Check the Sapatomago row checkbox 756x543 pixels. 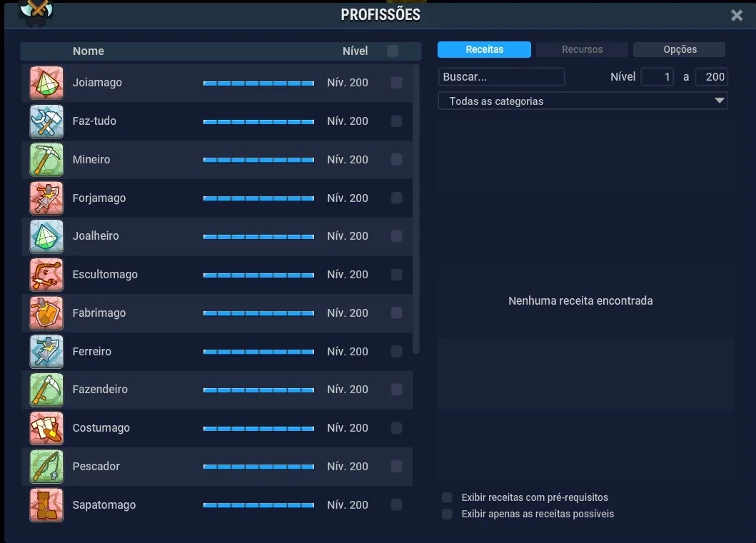[x=397, y=505]
